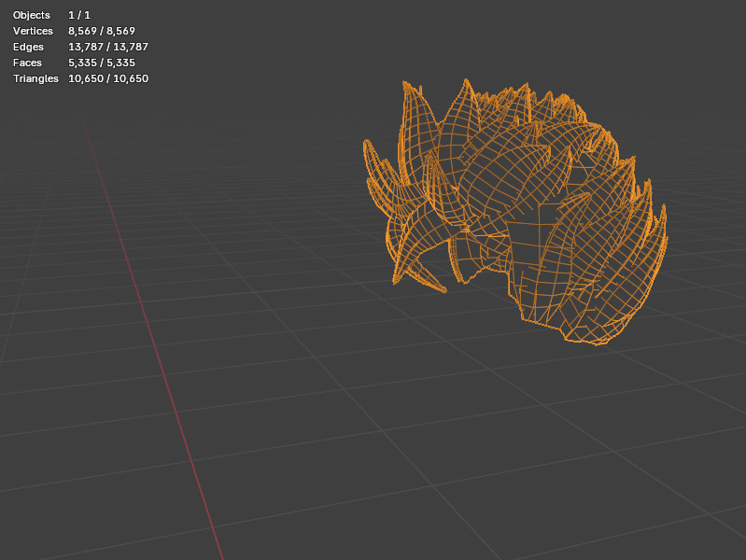Click the "Vertices" statistics label
The image size is (746, 560).
(x=33, y=31)
